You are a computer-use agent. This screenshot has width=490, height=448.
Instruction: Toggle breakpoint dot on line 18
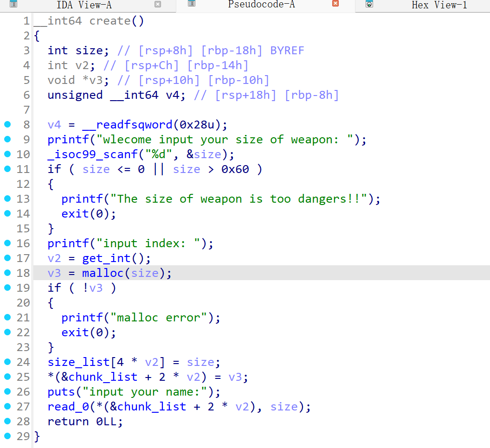7,273
